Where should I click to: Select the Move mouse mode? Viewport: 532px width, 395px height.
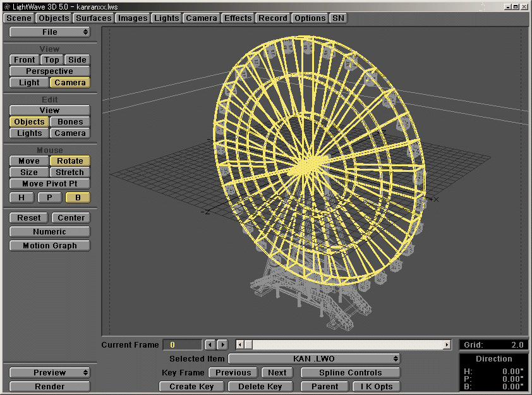pos(28,161)
